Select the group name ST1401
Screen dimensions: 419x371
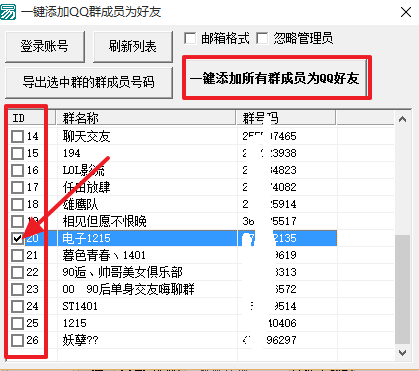pyautogui.click(x=80, y=306)
